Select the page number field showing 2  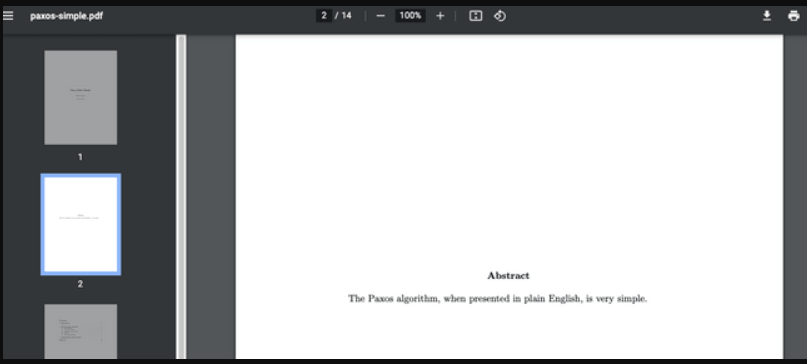[324, 15]
